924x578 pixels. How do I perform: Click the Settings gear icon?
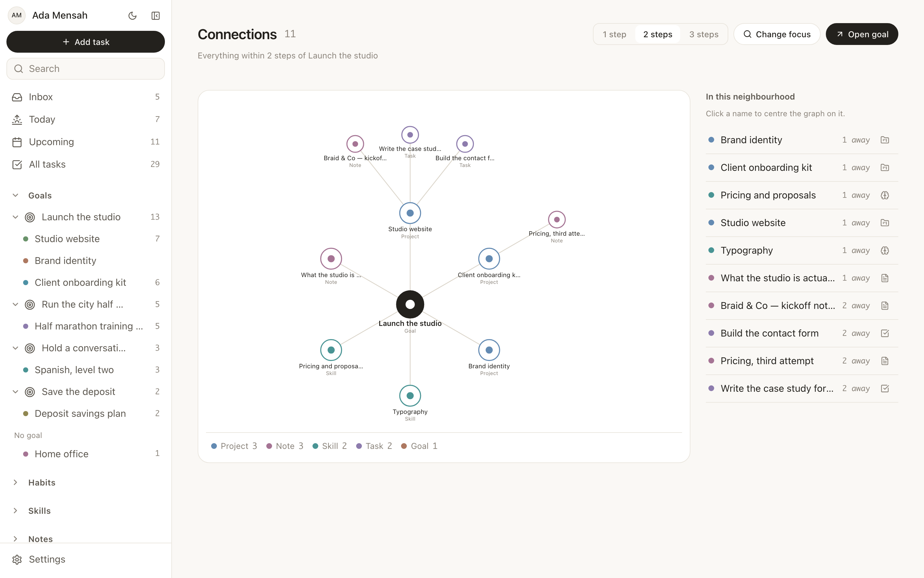click(17, 560)
